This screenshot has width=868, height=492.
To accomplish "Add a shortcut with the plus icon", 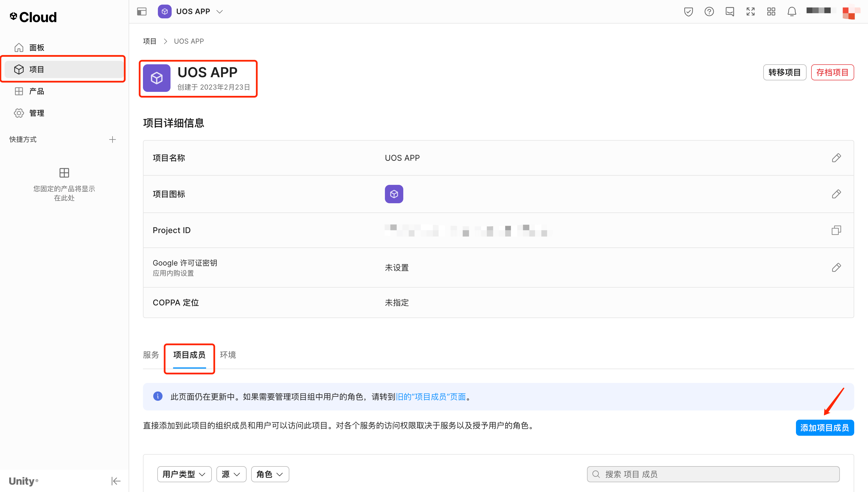I will coord(113,139).
